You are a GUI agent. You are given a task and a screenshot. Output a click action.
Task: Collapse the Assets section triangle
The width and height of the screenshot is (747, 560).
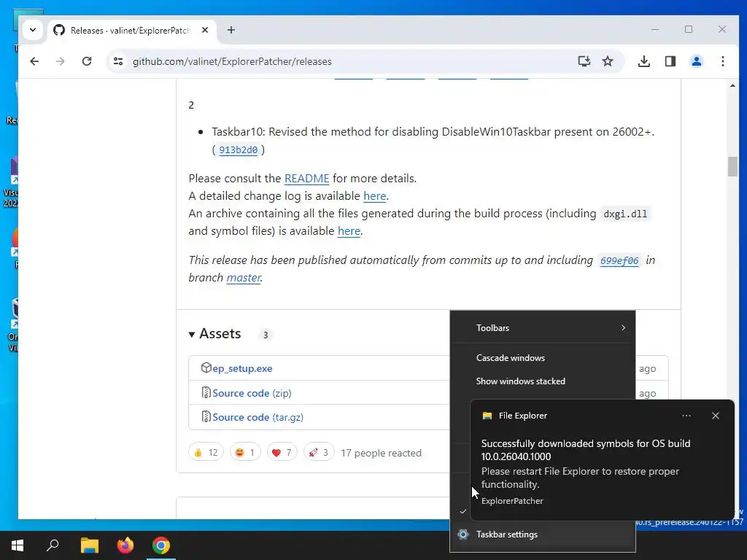pyautogui.click(x=192, y=334)
